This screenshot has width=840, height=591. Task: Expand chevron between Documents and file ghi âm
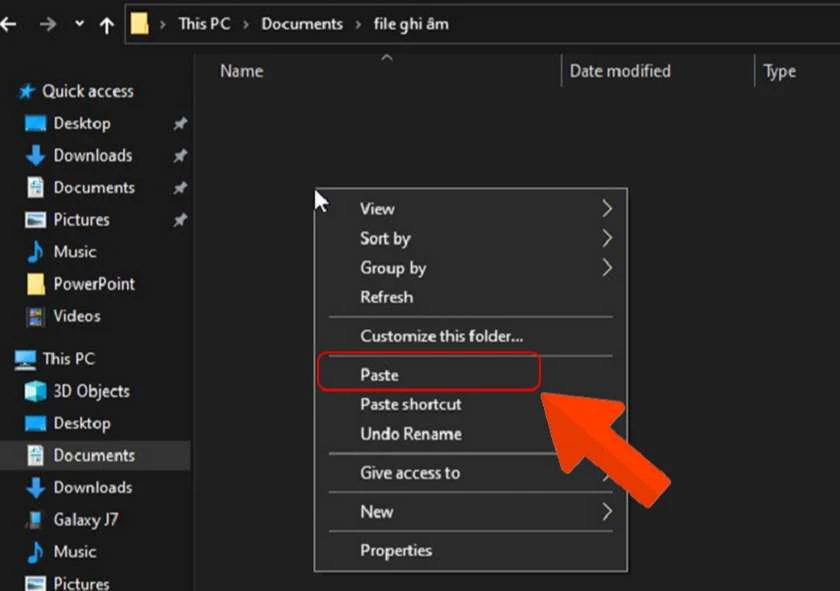(358, 25)
